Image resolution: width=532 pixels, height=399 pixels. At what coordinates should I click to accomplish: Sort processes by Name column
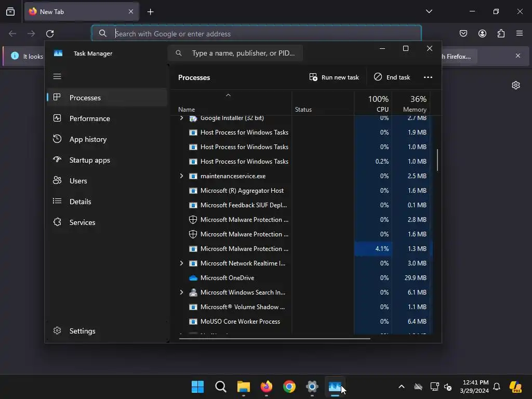(231, 103)
